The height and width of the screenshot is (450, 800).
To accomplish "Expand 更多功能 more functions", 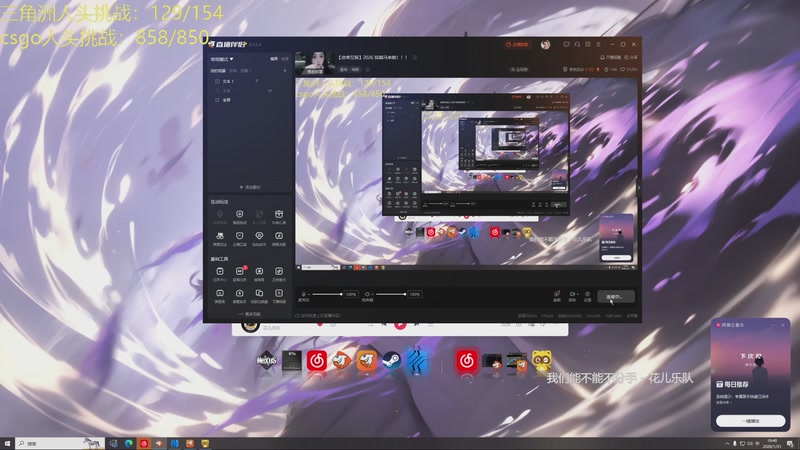I will [x=249, y=314].
